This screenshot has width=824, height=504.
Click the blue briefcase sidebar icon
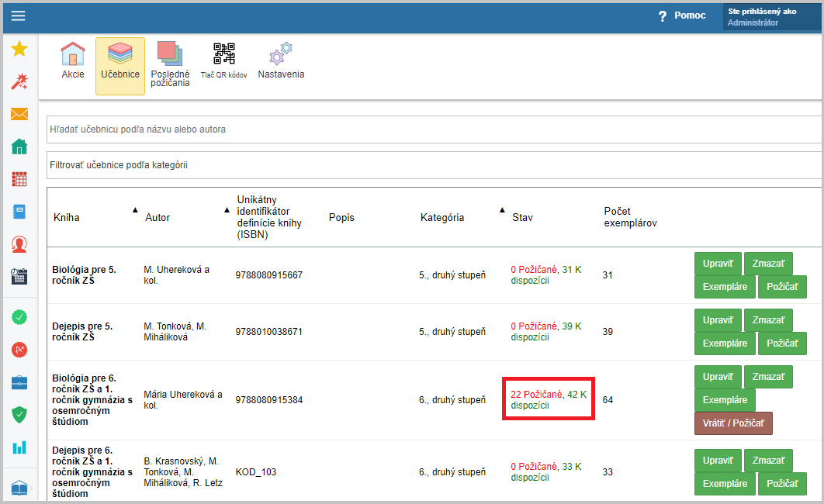coord(19,382)
